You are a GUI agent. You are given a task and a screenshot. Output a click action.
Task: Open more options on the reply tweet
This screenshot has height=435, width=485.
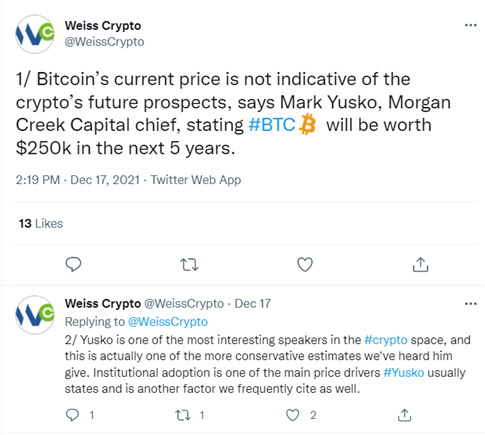pos(471,304)
